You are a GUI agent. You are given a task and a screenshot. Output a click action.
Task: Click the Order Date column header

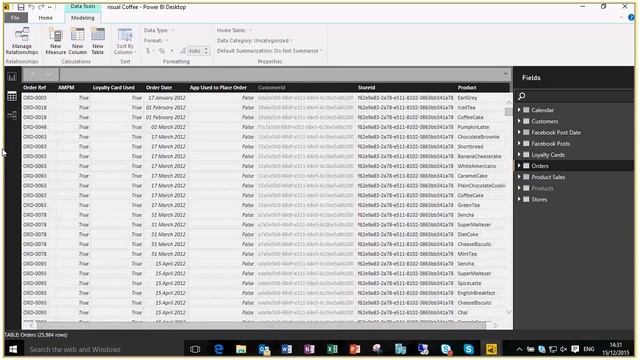pyautogui.click(x=159, y=87)
